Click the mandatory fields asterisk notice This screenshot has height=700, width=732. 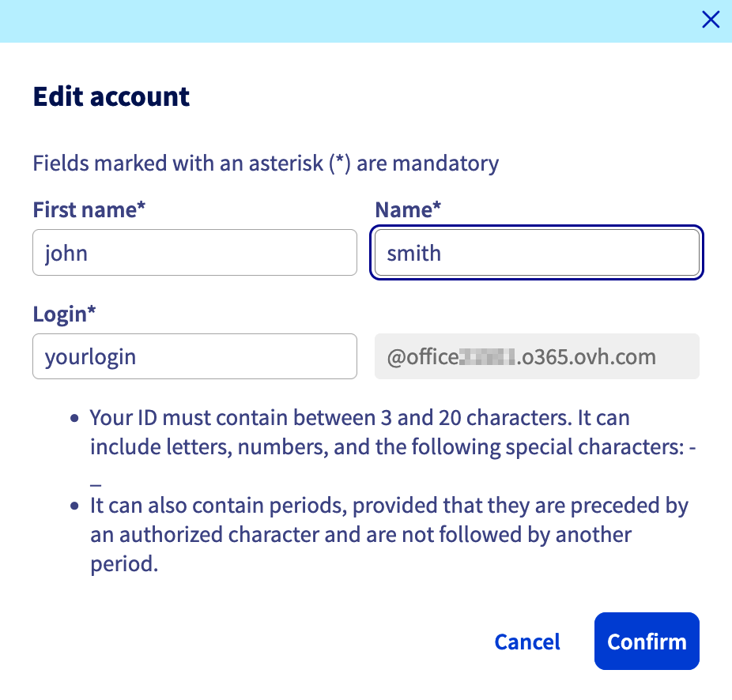[x=266, y=164]
